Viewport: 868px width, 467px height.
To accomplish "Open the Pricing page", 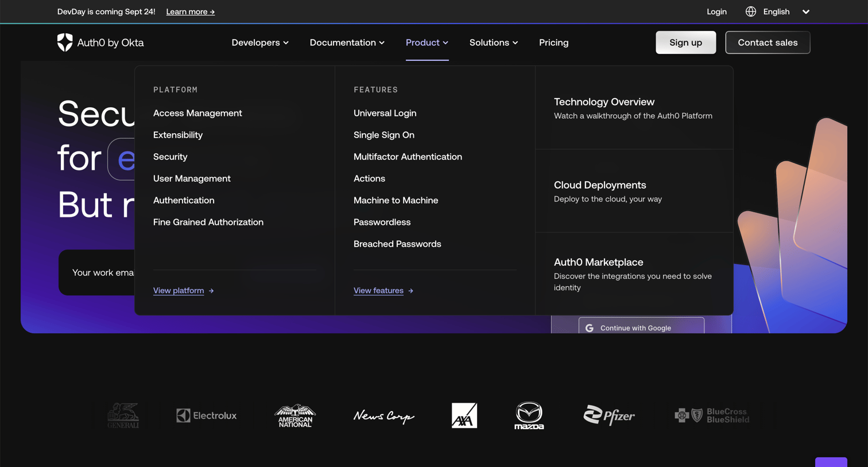I will tap(554, 42).
